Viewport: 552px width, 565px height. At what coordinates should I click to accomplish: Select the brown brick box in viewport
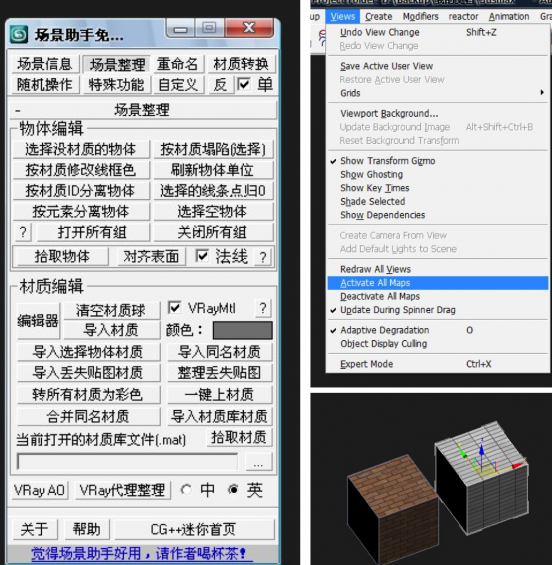point(392,508)
